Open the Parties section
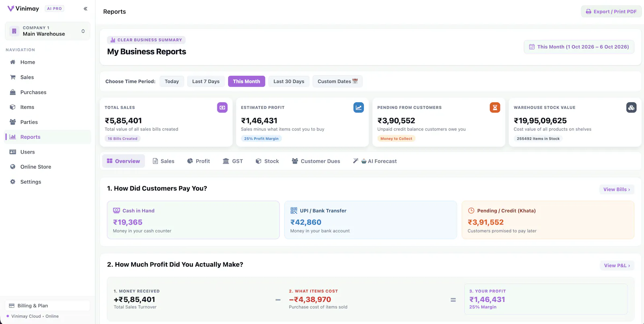This screenshot has width=644, height=324. tap(47, 122)
